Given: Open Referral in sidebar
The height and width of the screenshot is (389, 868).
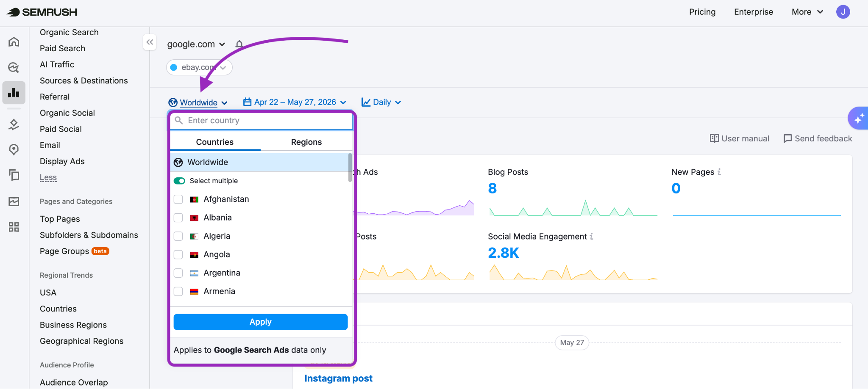Looking at the screenshot, I should click(x=55, y=97).
